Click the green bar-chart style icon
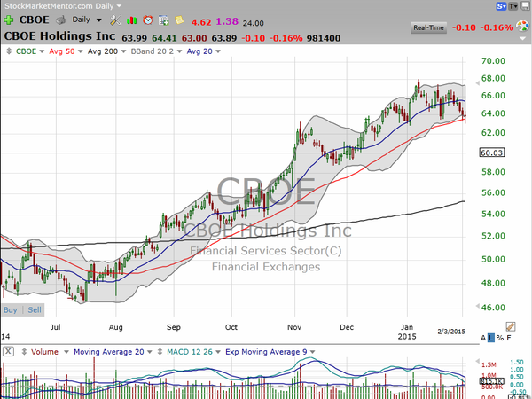 point(131,20)
